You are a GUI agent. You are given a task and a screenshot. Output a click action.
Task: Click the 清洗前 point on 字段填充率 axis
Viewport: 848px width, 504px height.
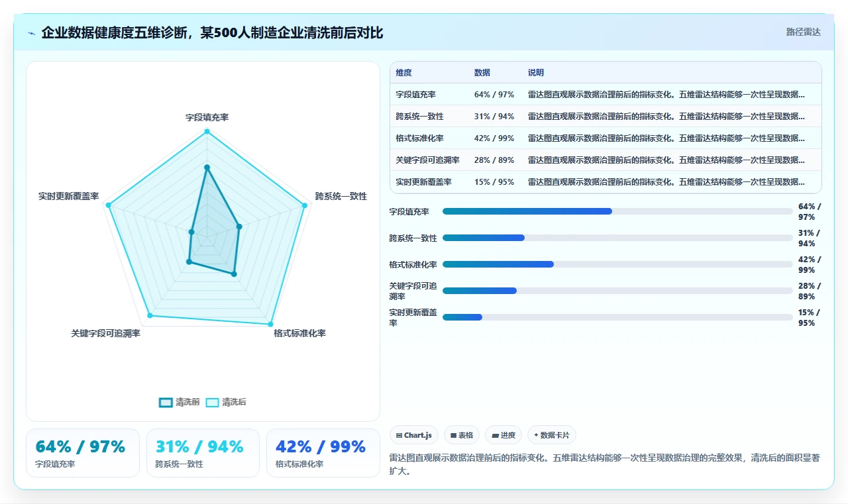click(207, 167)
